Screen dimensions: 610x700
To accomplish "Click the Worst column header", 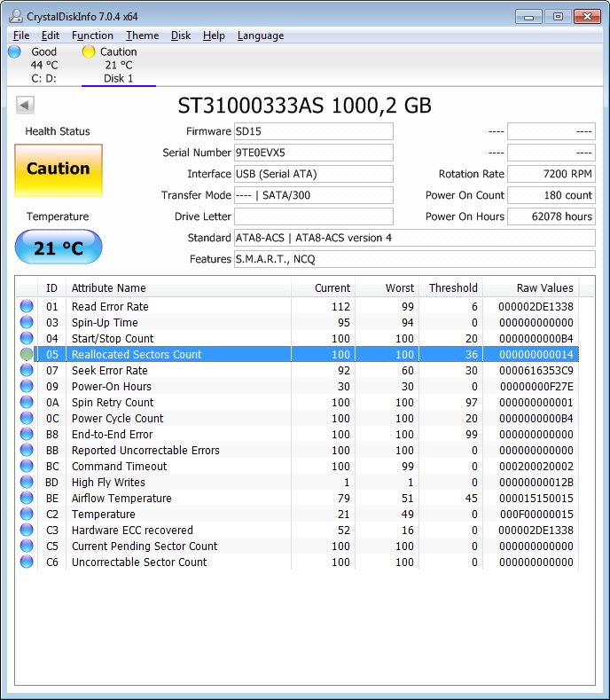I will [387, 288].
